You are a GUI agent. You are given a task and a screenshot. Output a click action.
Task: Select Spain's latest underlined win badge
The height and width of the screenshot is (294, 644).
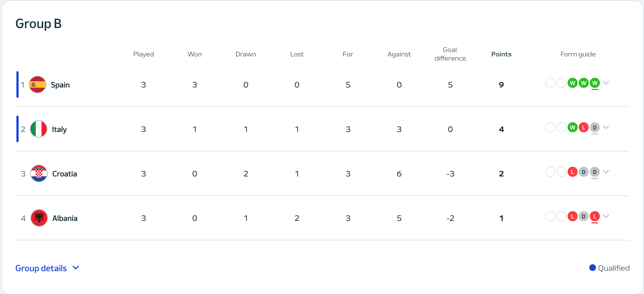click(x=595, y=83)
